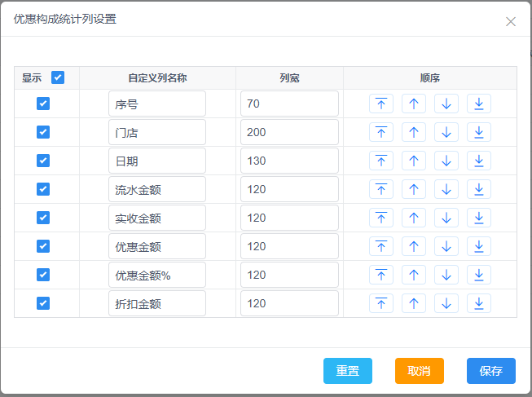
Task: Edit the 折扣金额 column name field
Action: [x=157, y=303]
